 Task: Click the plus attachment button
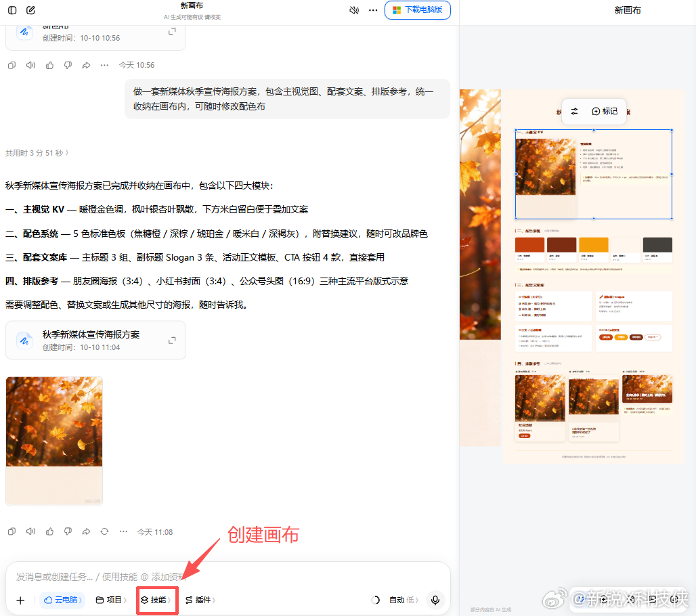[x=20, y=600]
